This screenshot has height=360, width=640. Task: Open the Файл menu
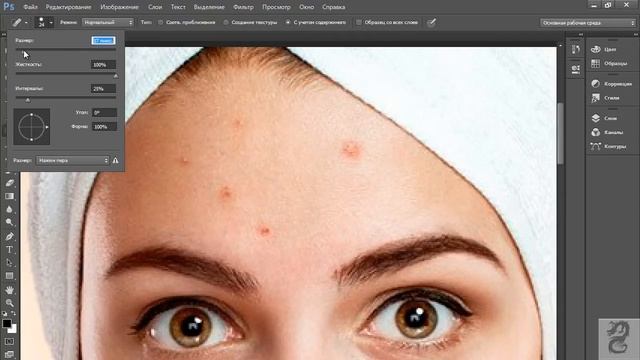[30, 7]
